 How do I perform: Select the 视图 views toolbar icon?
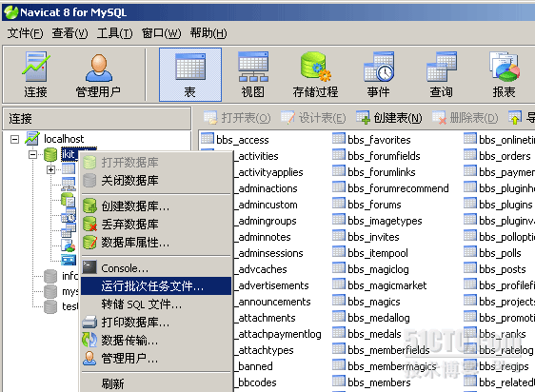pos(253,75)
